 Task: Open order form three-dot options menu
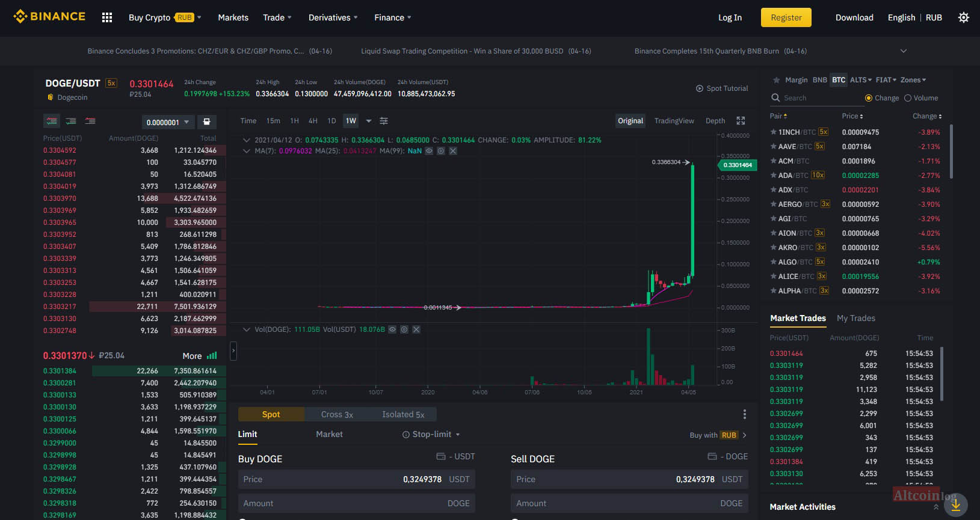(744, 414)
